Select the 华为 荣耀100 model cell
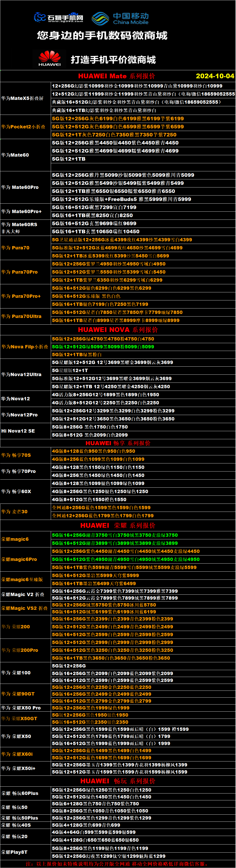The width and height of the screenshot is (236, 868). pyautogui.click(x=26, y=673)
